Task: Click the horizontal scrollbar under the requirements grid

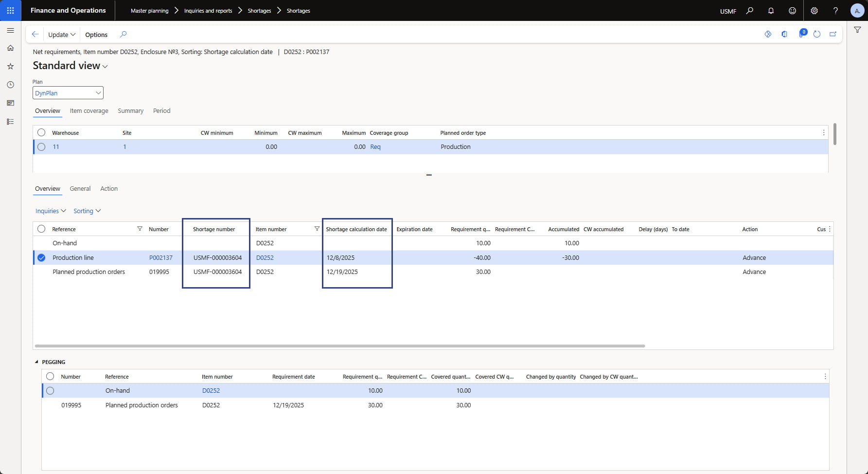Action: point(340,346)
